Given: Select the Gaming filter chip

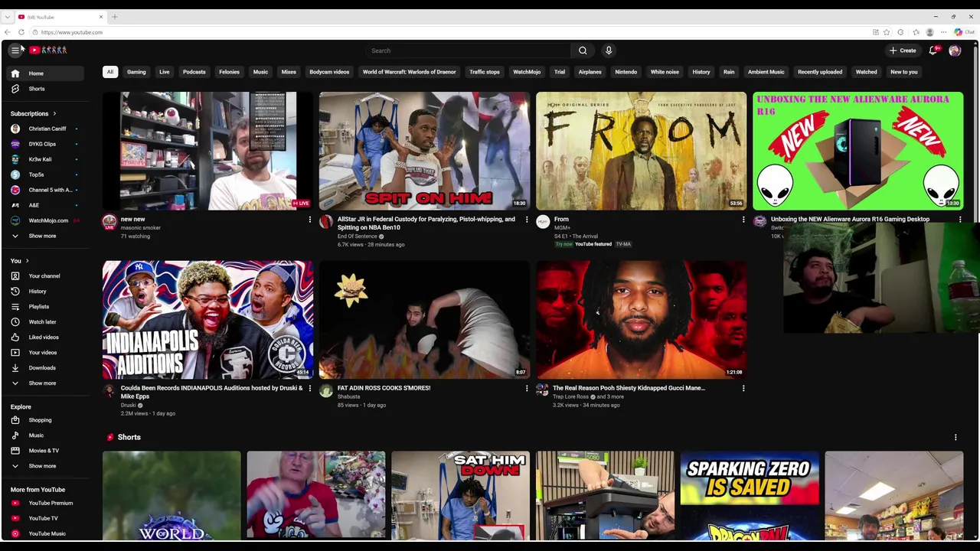Looking at the screenshot, I should [x=136, y=72].
